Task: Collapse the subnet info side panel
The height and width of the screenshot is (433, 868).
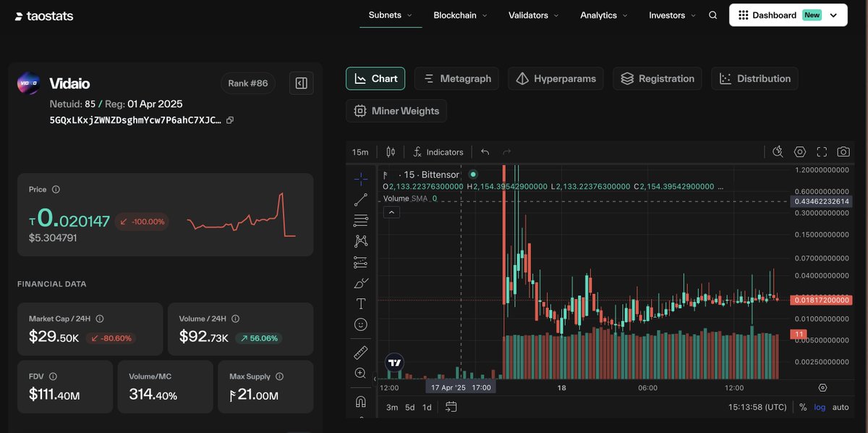Action: 301,83
